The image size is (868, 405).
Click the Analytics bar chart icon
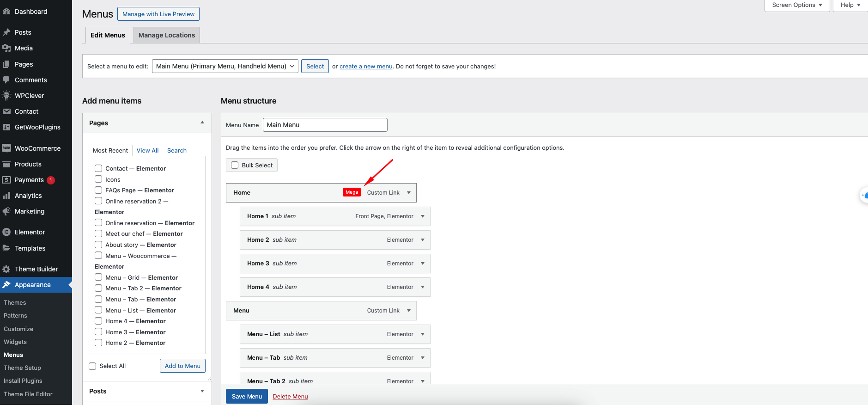(x=6, y=196)
